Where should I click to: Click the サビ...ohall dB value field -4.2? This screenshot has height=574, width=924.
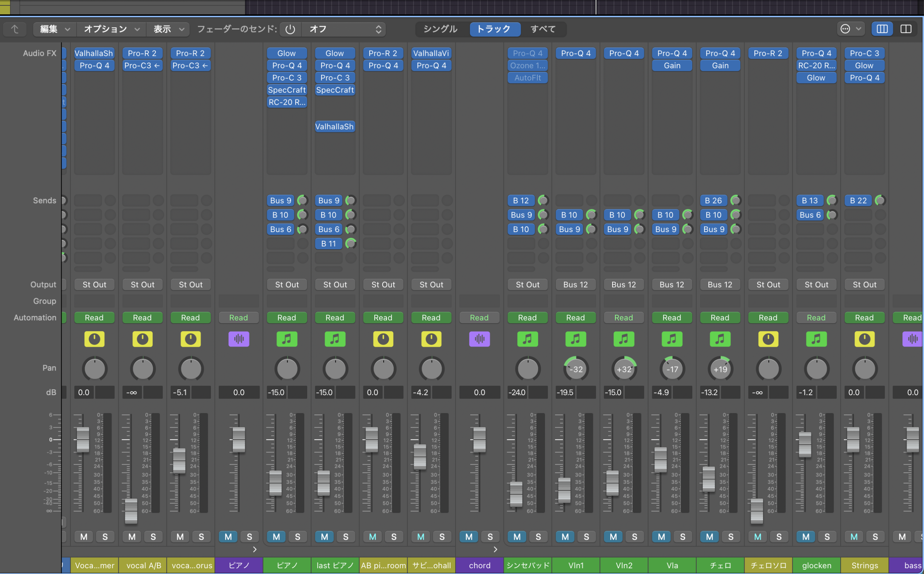(421, 392)
